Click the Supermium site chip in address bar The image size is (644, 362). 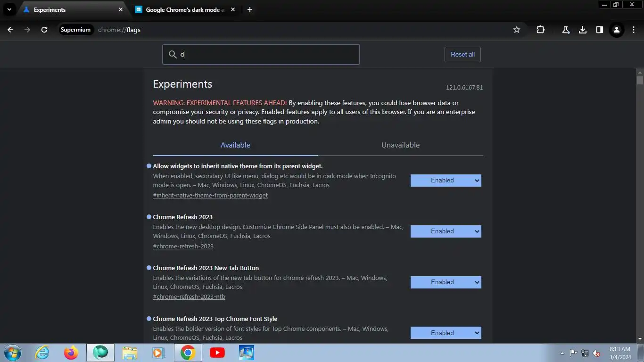tap(75, 30)
